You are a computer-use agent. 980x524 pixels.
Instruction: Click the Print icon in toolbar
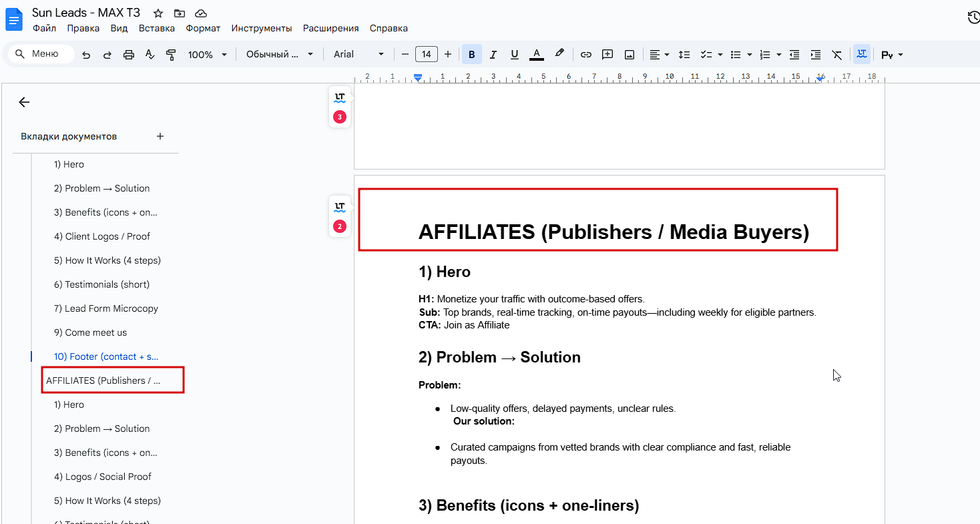(129, 55)
